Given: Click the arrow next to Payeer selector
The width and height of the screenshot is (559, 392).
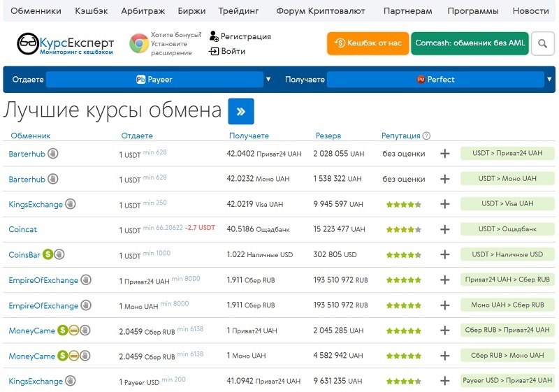Looking at the screenshot, I should (x=268, y=79).
